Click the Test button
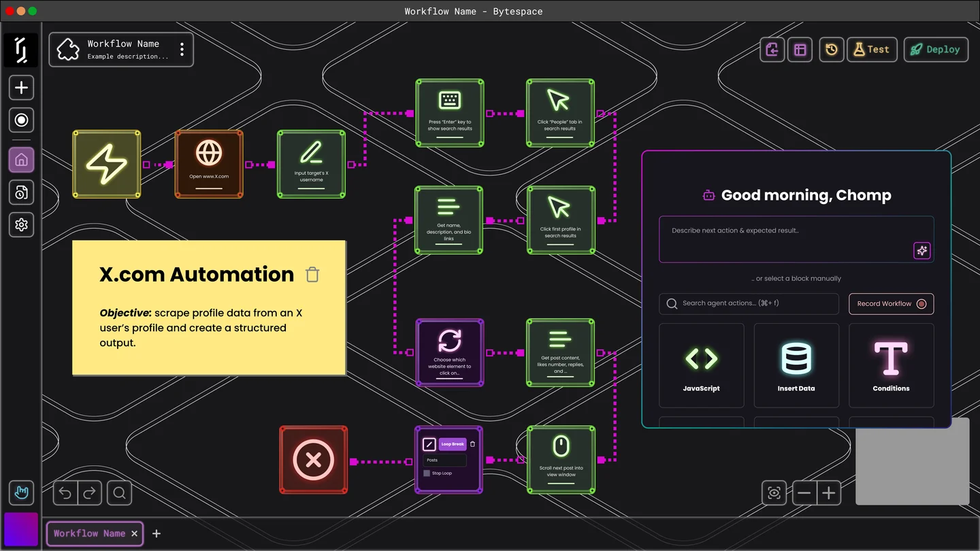The width and height of the screenshot is (980, 551). point(872,50)
